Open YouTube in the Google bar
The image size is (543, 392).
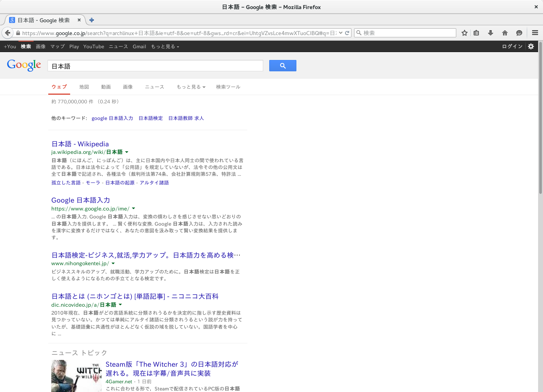click(94, 46)
